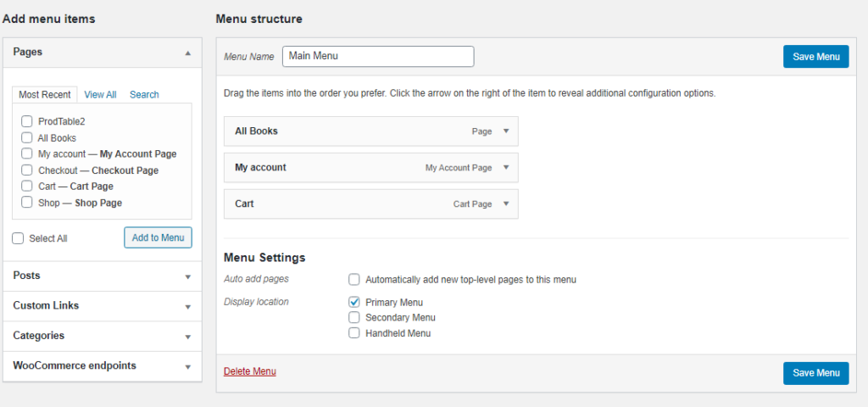Check the My account page checkbox
Screen dimensions: 868x407
(x=26, y=153)
